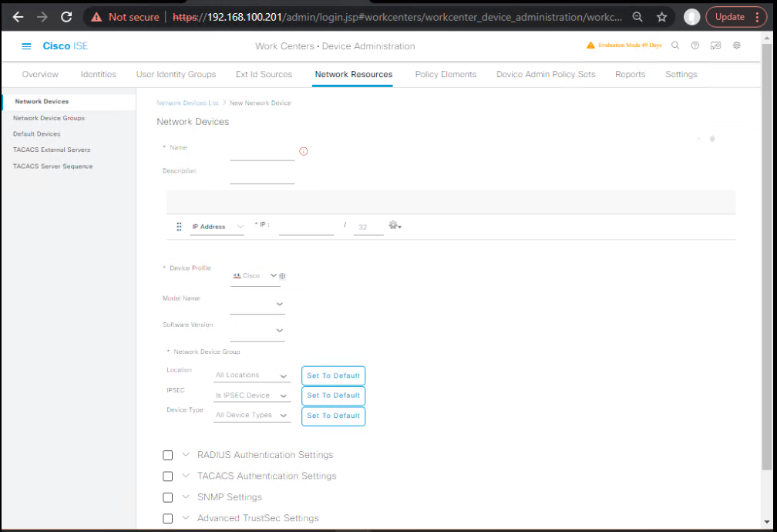
Task: Click the zoom magnifier in address bar
Action: click(x=637, y=17)
